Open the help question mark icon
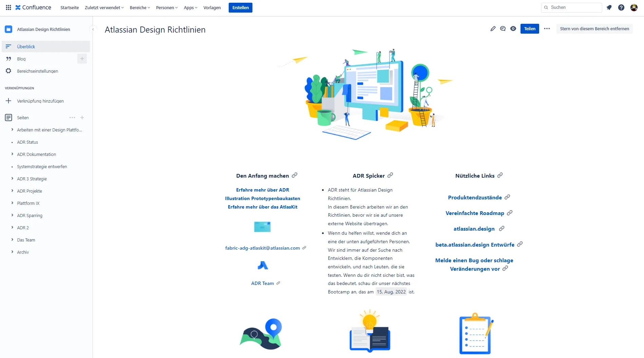644x358 pixels. tap(621, 7)
